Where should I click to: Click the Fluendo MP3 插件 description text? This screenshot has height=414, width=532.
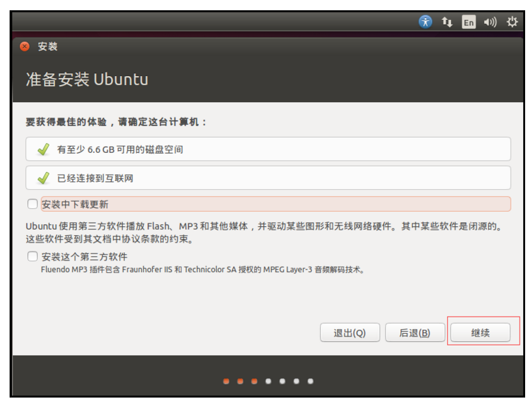pyautogui.click(x=202, y=269)
